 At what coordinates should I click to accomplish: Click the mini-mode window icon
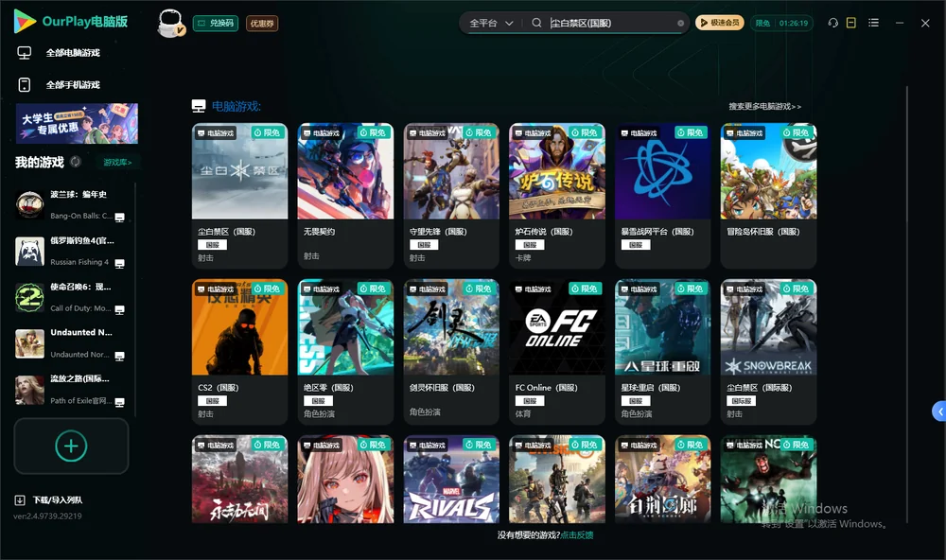[x=850, y=23]
